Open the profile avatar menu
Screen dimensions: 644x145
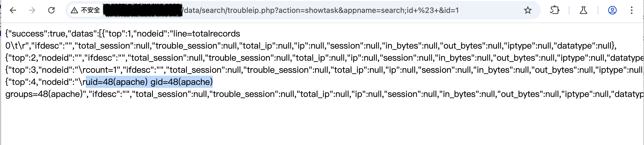612,10
